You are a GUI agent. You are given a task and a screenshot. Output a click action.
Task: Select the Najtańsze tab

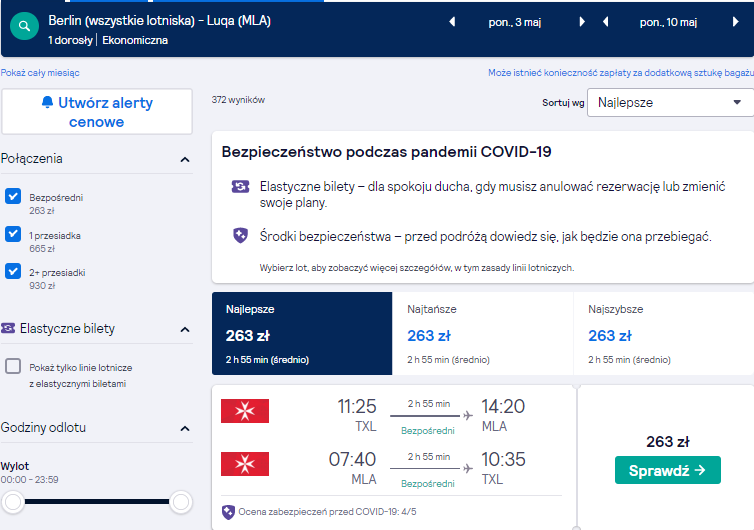483,333
